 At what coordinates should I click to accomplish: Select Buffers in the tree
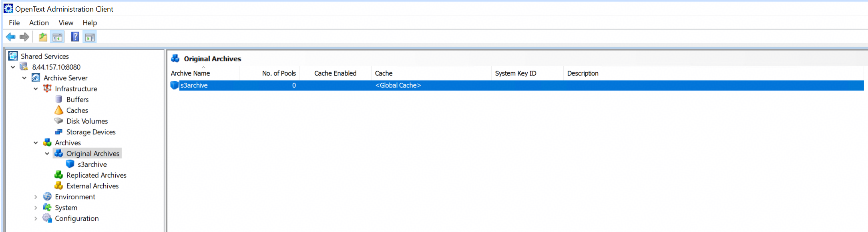point(78,99)
